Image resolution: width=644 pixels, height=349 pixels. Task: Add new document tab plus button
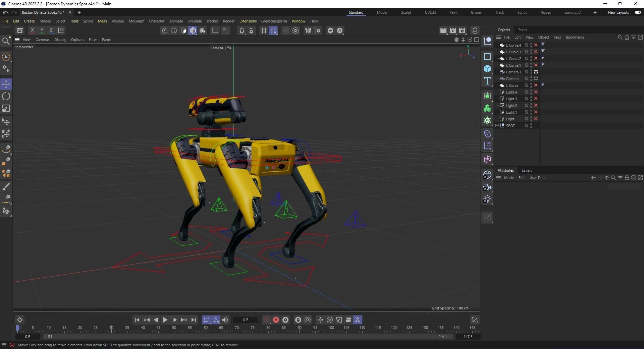[79, 12]
